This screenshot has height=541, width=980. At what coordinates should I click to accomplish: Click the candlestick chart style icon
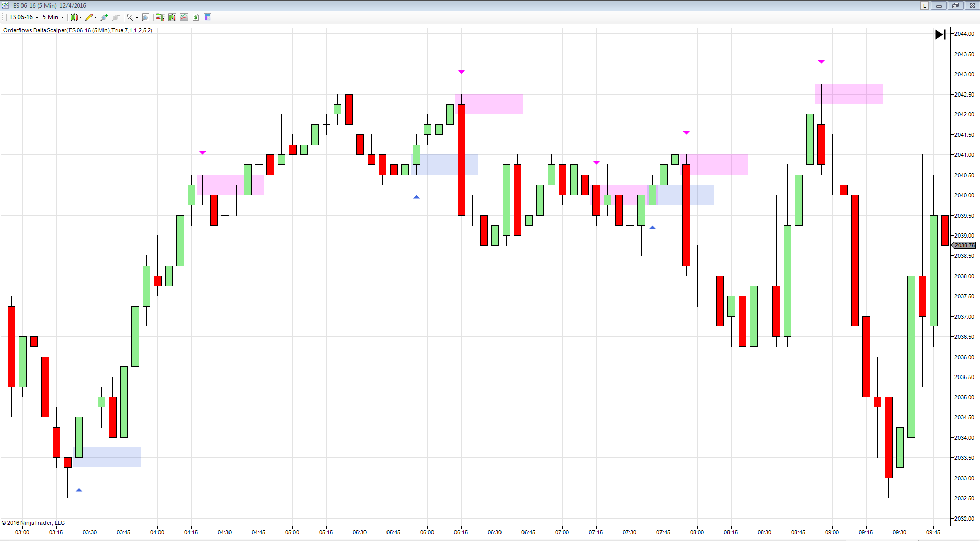[74, 17]
